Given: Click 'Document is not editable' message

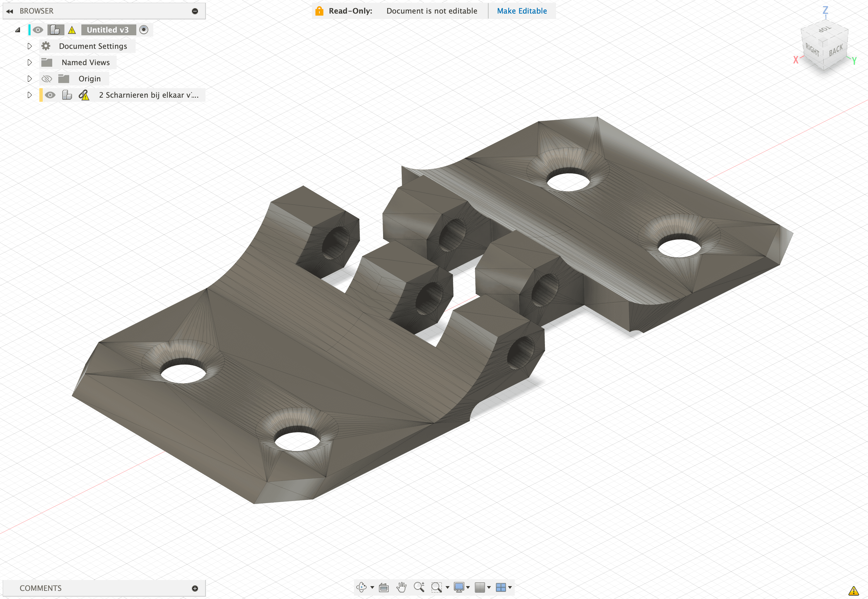Looking at the screenshot, I should [x=432, y=11].
